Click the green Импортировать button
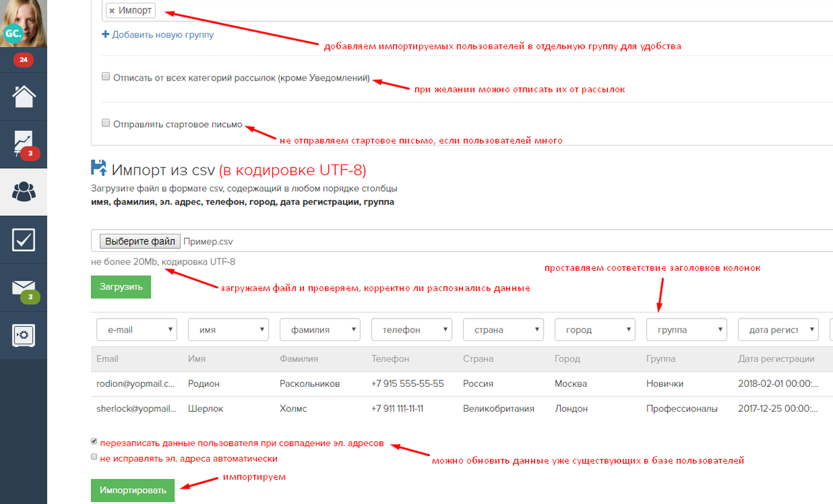The width and height of the screenshot is (833, 504). pyautogui.click(x=133, y=490)
